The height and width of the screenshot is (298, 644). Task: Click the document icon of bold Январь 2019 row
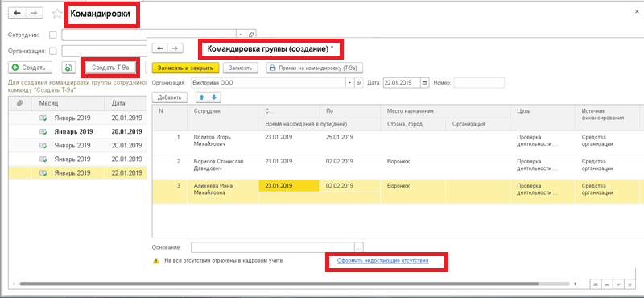pos(43,132)
